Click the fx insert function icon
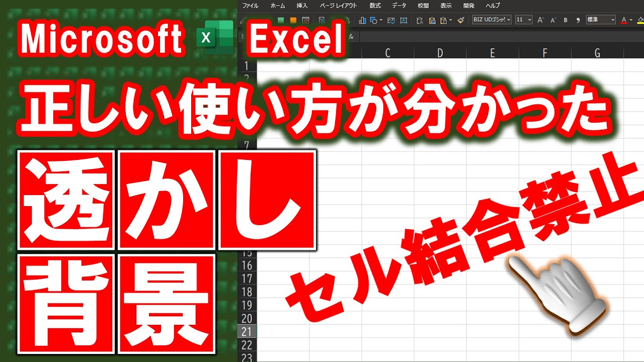 (351, 37)
